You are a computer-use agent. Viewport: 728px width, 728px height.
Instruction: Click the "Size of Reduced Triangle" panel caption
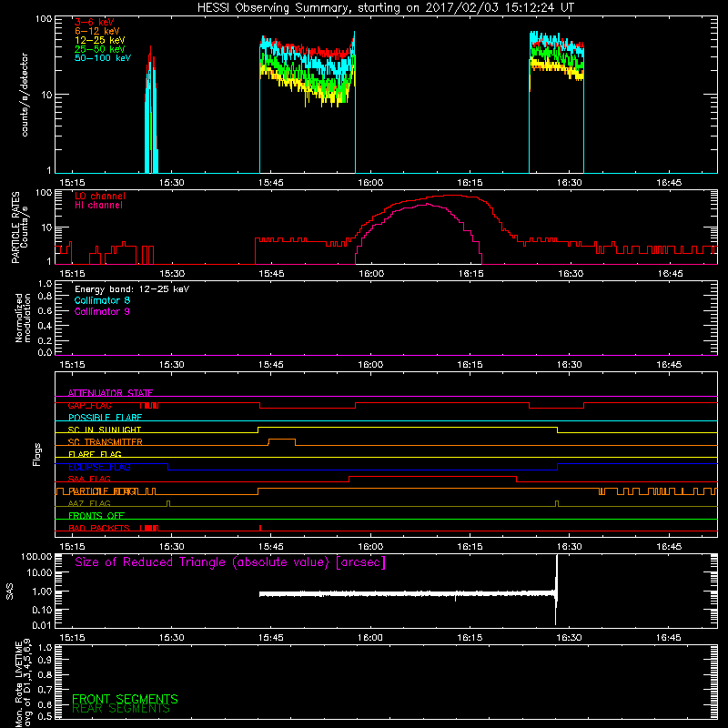pyautogui.click(x=230, y=562)
